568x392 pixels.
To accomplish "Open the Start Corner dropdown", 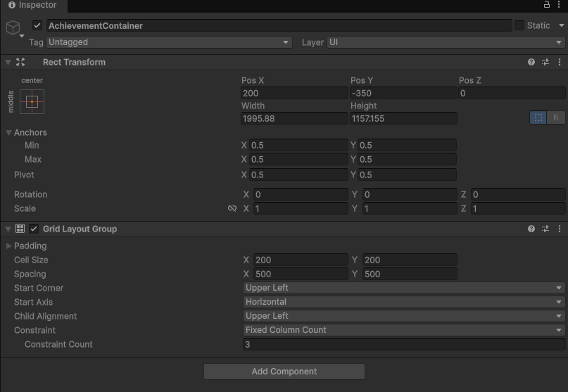I will pos(404,288).
